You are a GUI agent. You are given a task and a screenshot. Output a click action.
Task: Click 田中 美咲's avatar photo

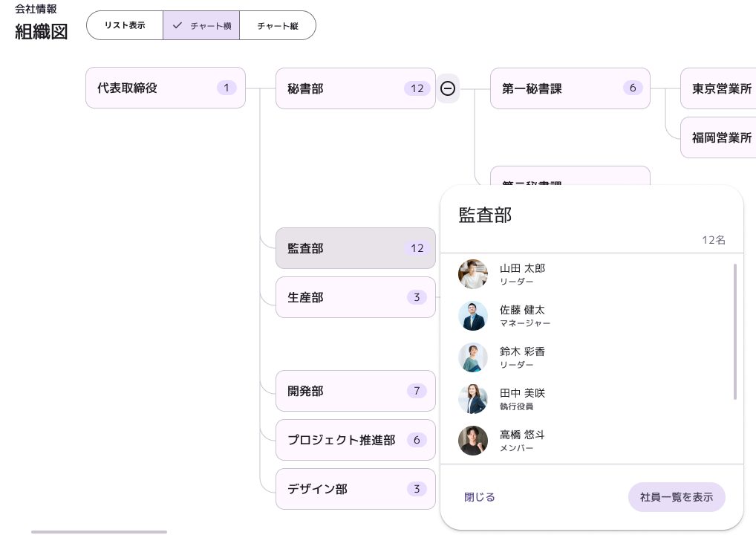pyautogui.click(x=472, y=399)
